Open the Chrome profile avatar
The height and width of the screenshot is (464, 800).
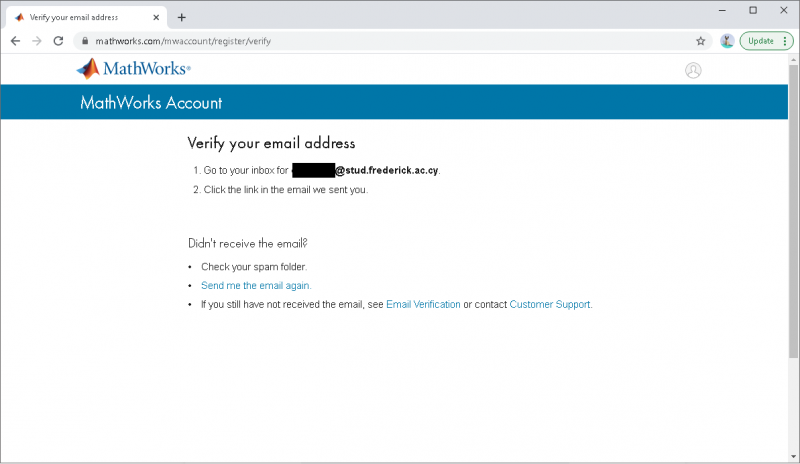coord(727,41)
